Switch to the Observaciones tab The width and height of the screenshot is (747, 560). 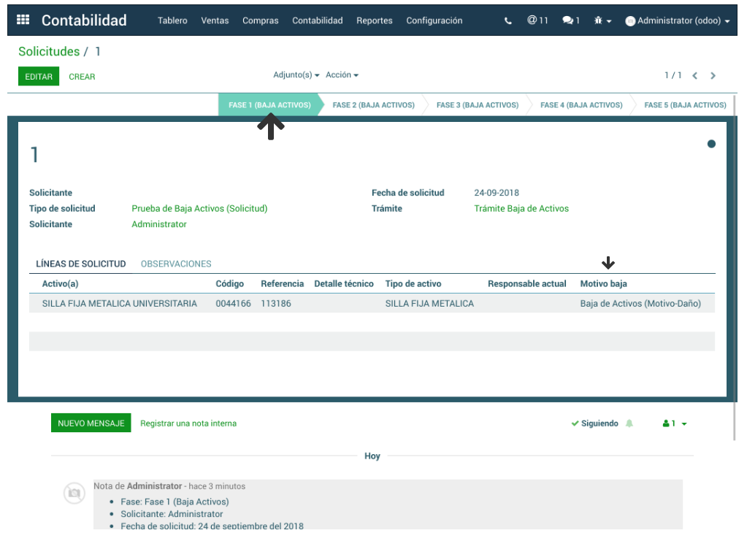(x=176, y=264)
